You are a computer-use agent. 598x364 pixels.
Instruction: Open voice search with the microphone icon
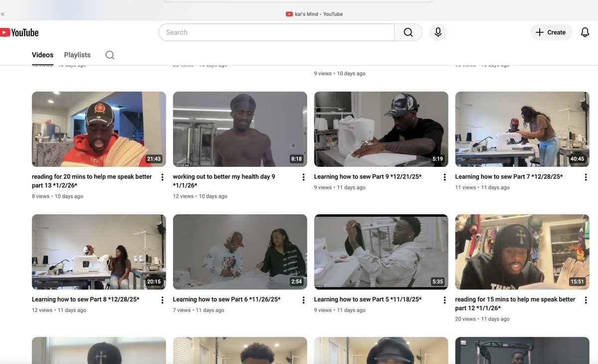tap(438, 32)
